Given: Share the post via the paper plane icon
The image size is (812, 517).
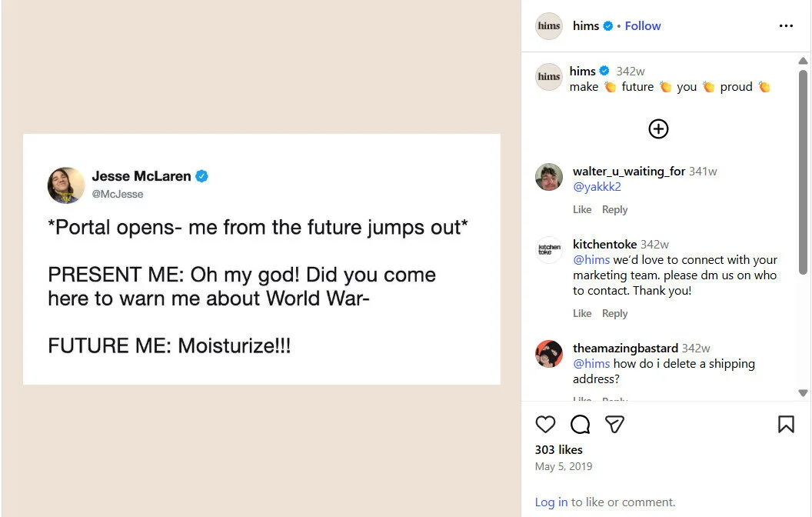Looking at the screenshot, I should (x=614, y=424).
